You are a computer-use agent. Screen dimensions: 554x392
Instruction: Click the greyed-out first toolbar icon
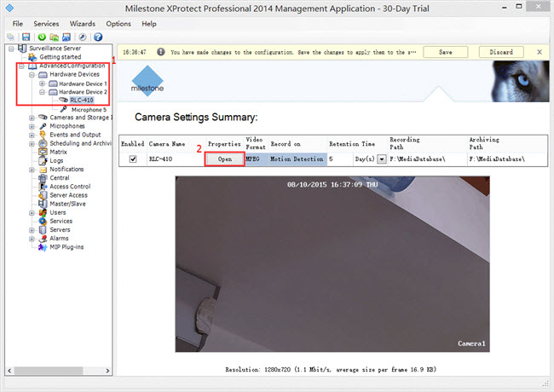(10, 37)
